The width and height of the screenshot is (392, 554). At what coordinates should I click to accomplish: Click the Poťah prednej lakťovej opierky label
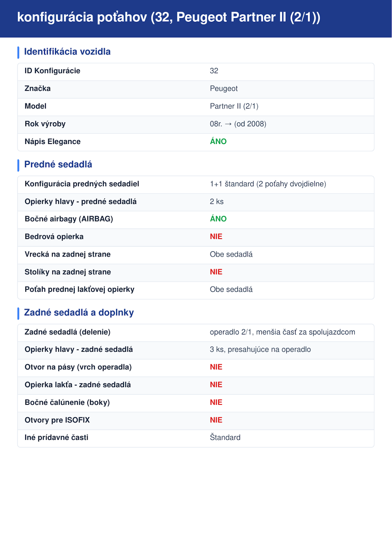point(79,289)
